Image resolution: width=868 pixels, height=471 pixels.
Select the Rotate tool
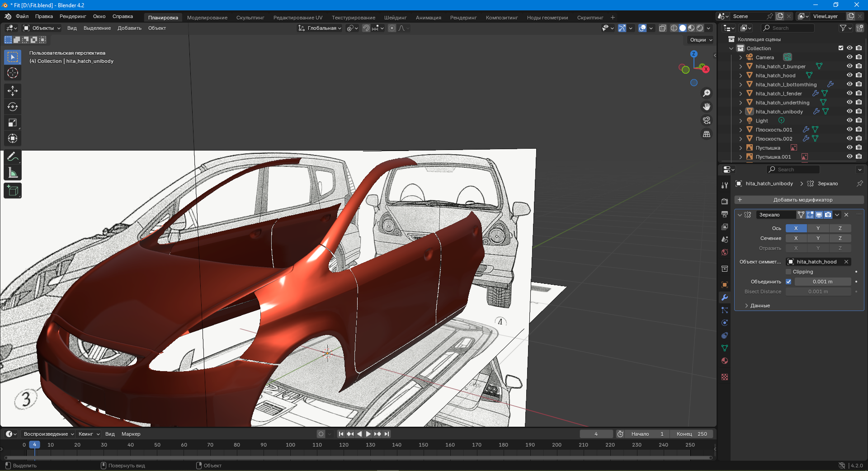[x=13, y=107]
